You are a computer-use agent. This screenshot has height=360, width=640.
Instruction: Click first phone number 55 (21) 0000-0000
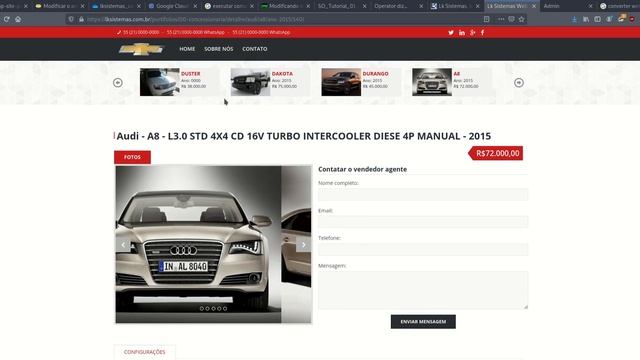click(141, 32)
